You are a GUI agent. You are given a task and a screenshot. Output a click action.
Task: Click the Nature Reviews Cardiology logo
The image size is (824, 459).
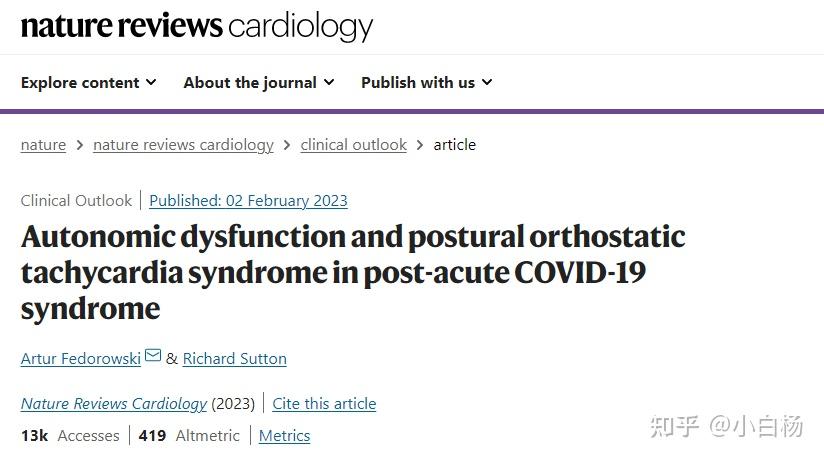point(197,26)
